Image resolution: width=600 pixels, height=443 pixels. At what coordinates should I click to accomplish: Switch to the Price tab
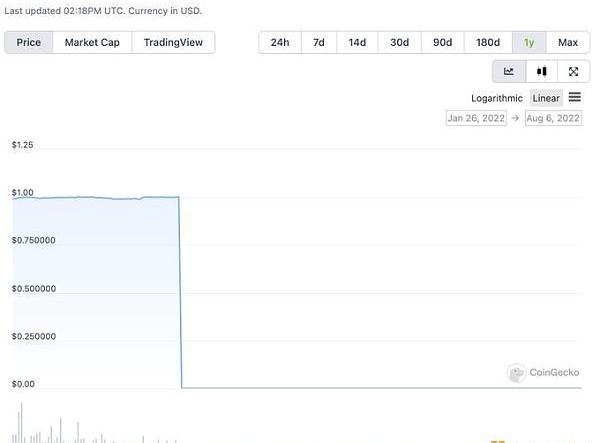click(29, 42)
